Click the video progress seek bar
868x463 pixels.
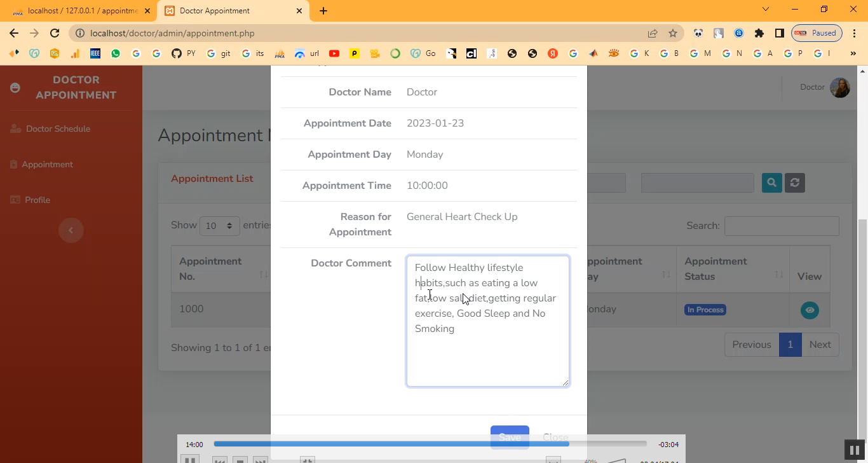(x=430, y=444)
